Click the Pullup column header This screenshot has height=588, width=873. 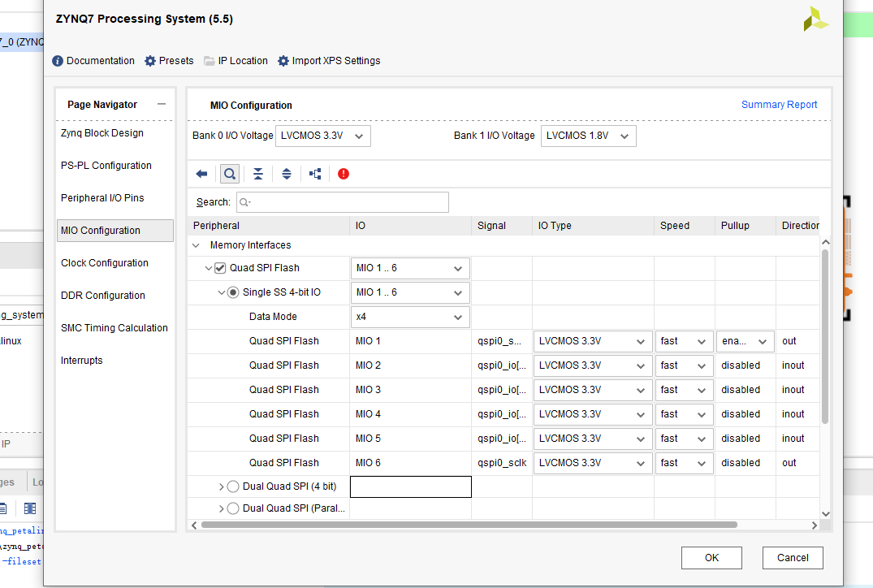(745, 226)
